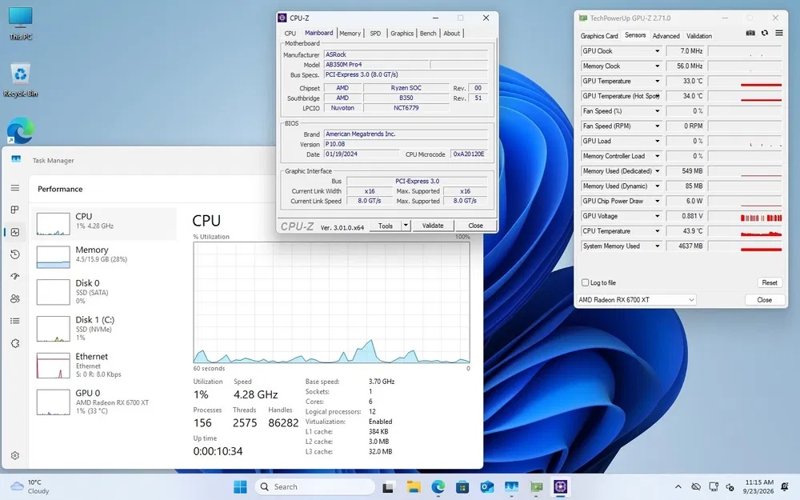This screenshot has height=500, width=800.
Task: Click Close button at CPU-Z bottom
Action: [476, 225]
